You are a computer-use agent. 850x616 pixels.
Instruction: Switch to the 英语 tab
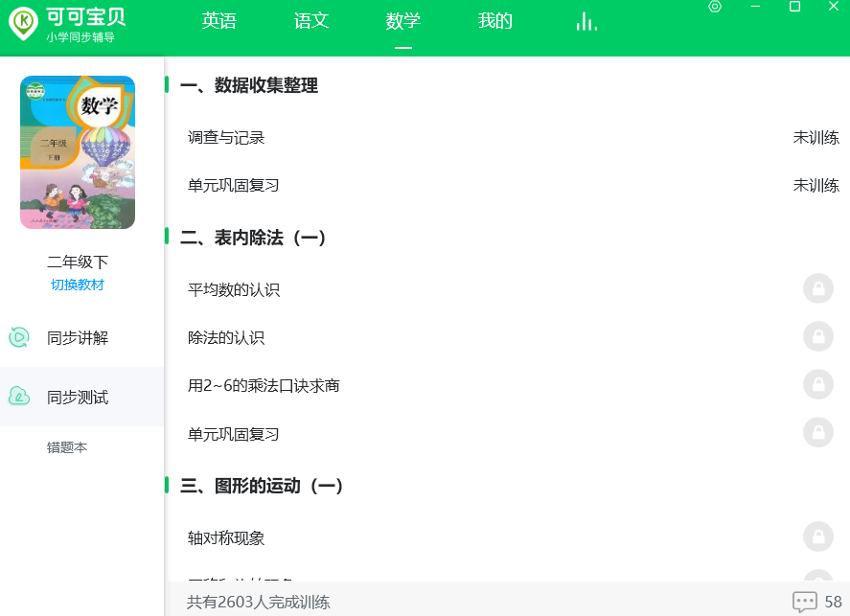tap(219, 20)
